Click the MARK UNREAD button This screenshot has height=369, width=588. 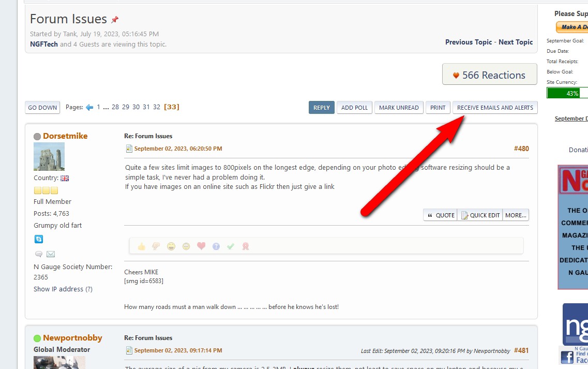tap(399, 108)
